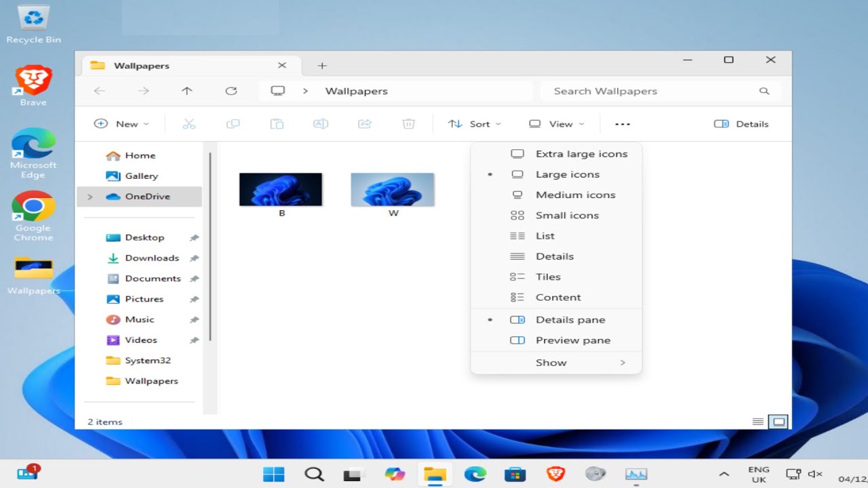Open Copilot from taskbar

point(394,474)
